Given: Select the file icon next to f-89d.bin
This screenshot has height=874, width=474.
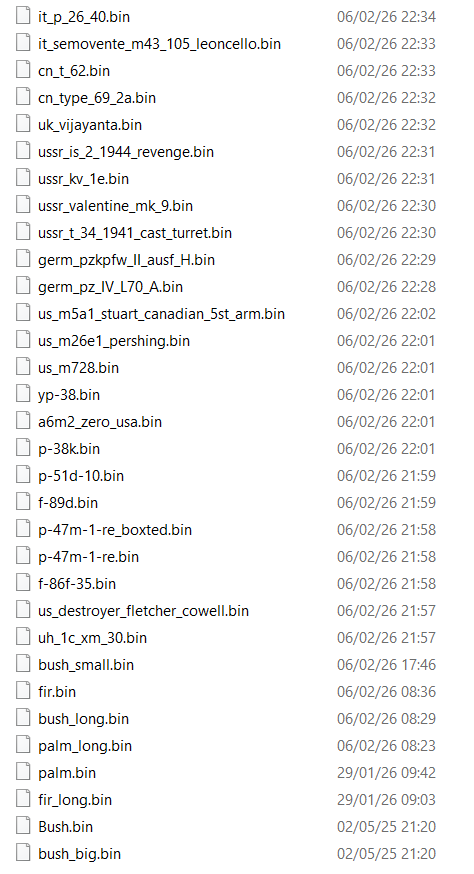Looking at the screenshot, I should [x=23, y=502].
